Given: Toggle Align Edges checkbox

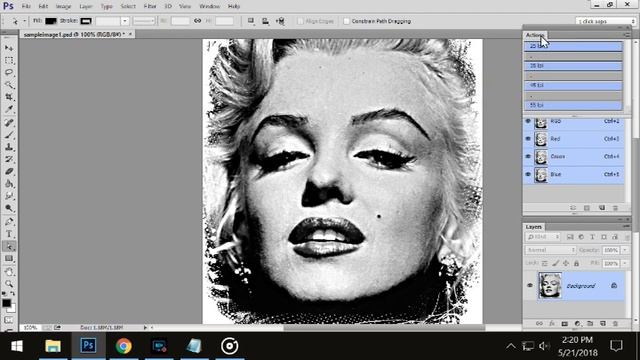Looking at the screenshot, I should pos(300,21).
